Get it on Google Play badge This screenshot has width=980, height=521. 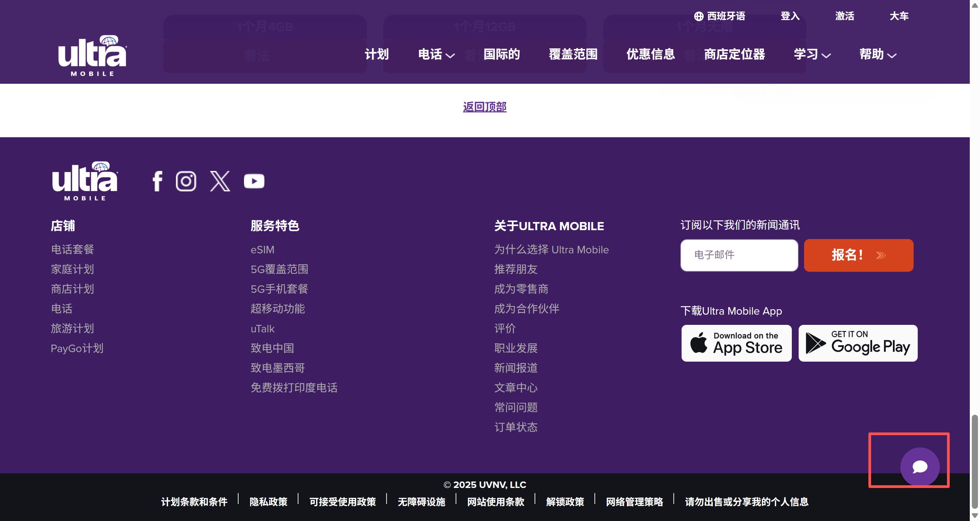(x=858, y=343)
